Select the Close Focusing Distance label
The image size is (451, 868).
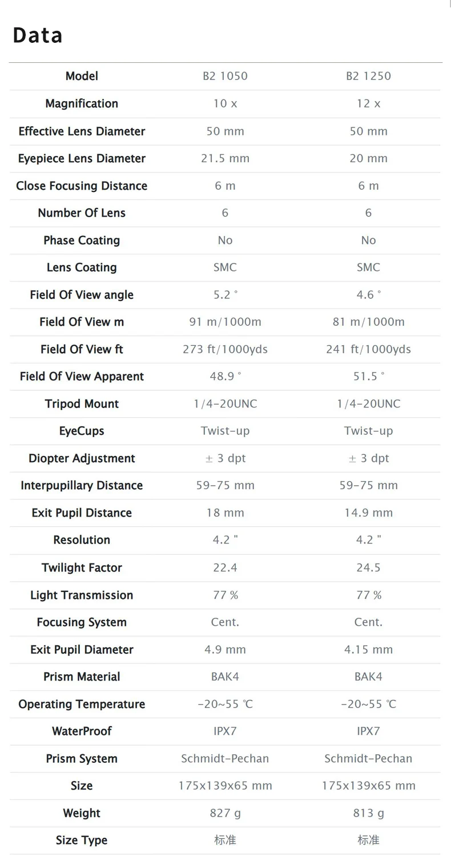(x=82, y=186)
